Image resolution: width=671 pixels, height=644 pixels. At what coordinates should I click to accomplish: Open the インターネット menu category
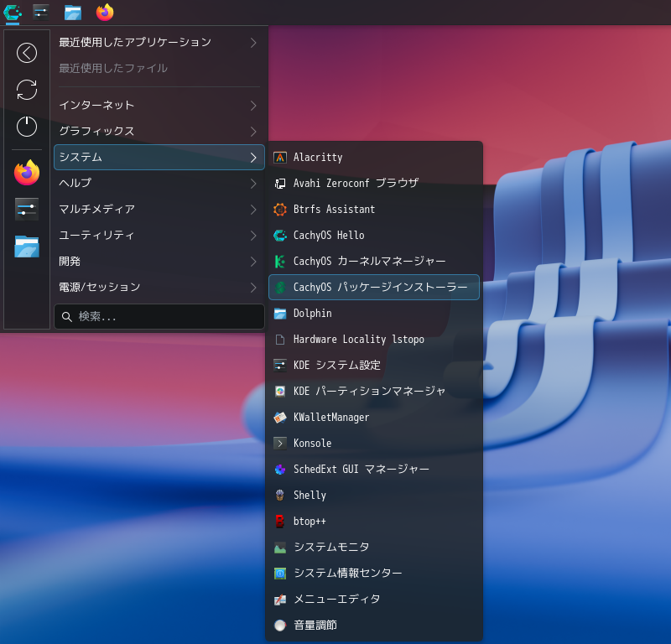point(159,106)
